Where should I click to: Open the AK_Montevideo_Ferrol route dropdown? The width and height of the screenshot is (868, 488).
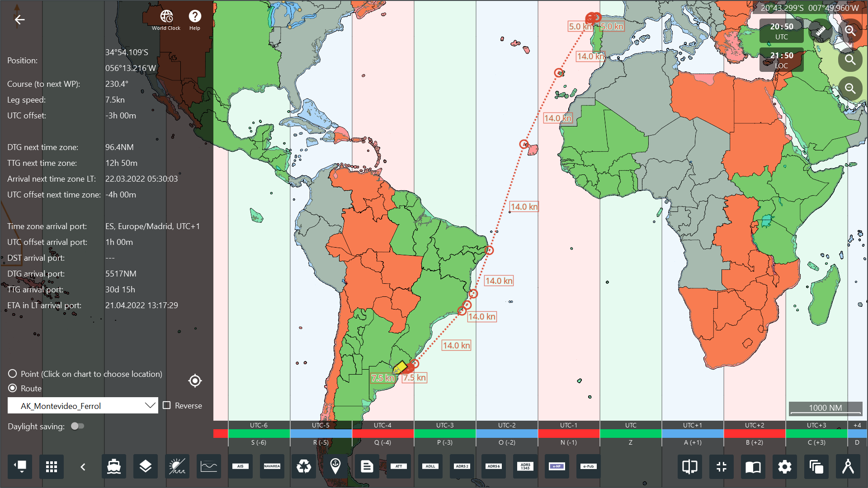tap(150, 405)
